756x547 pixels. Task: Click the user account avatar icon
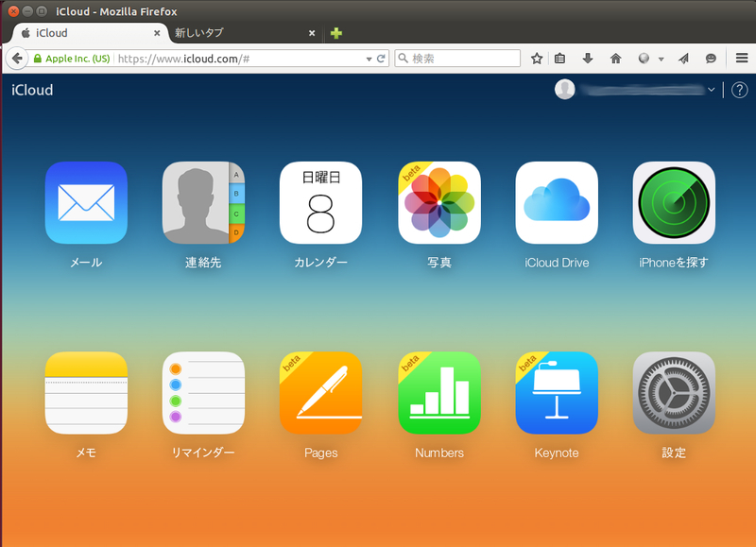click(x=564, y=89)
